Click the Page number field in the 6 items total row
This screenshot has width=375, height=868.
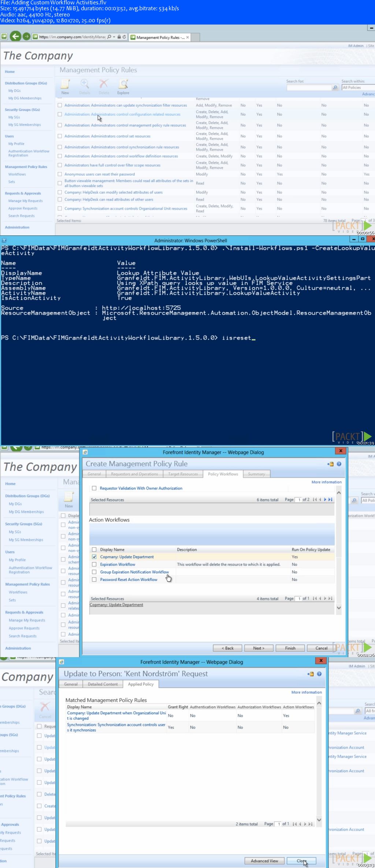coord(299,500)
